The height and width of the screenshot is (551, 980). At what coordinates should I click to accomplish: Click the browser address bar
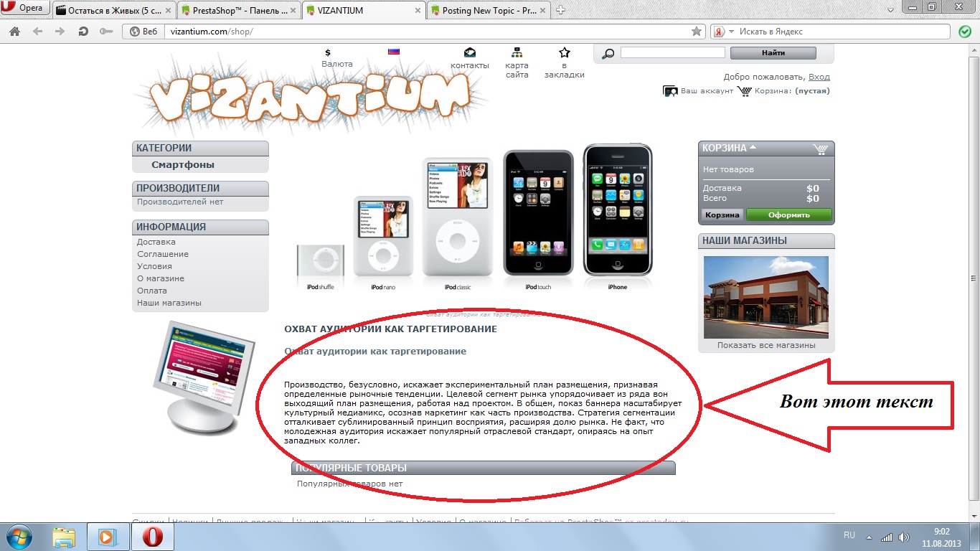pos(428,32)
